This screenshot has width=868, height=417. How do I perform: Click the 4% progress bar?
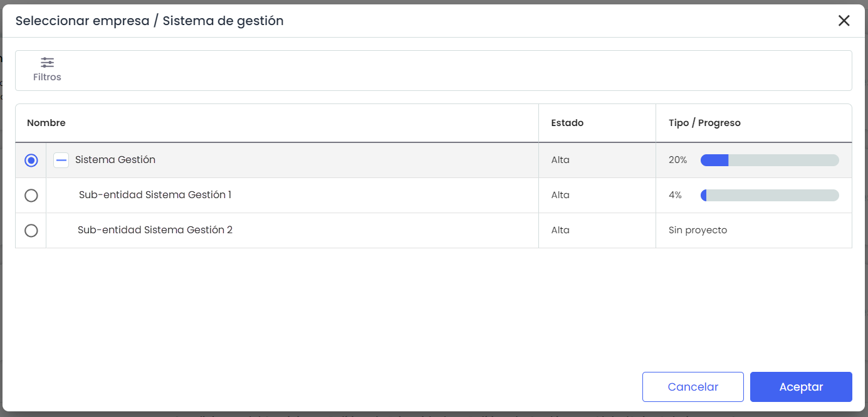click(x=769, y=196)
